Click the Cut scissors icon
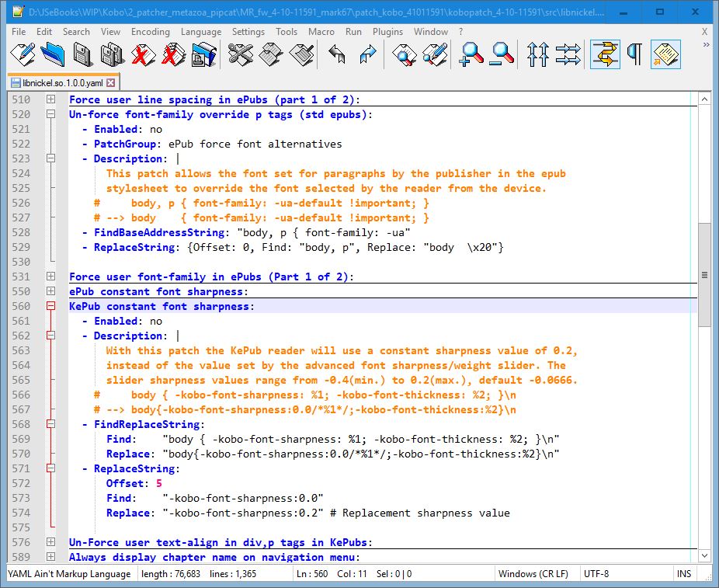Screen dimensions: 719x588 tap(241, 54)
